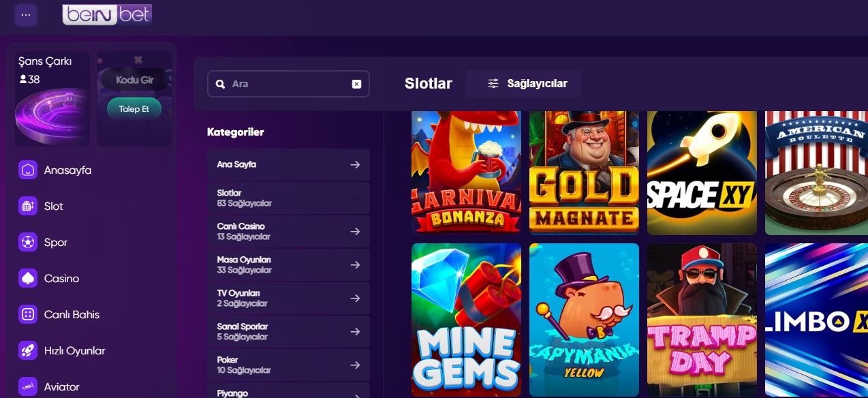868x398 pixels.
Task: Click the Anasayfa home icon in sidebar
Action: coord(28,170)
